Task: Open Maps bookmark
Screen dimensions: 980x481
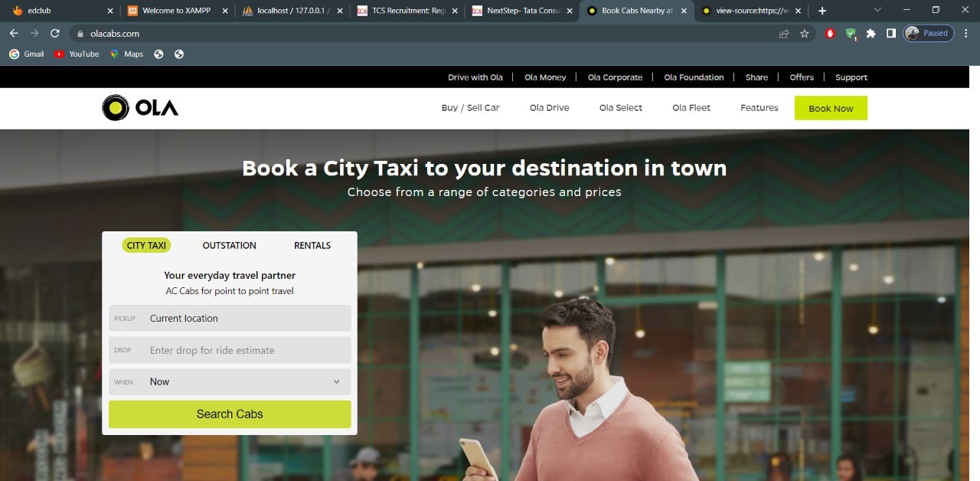Action: tap(126, 54)
